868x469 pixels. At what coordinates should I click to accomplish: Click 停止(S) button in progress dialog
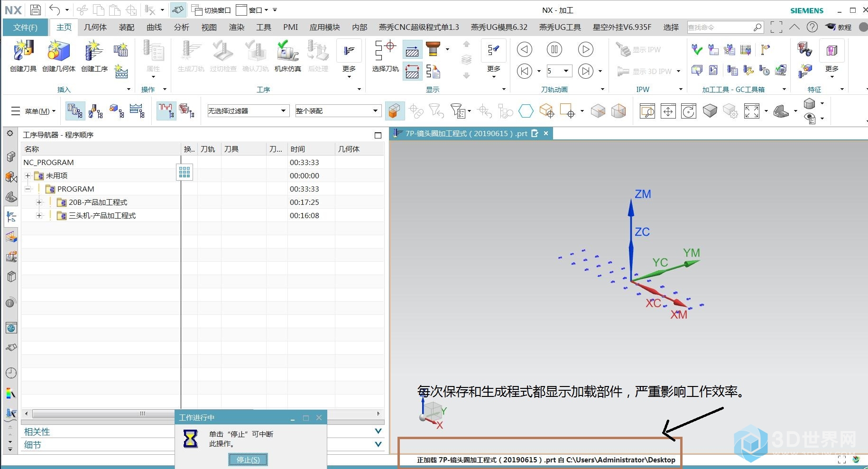coord(248,459)
